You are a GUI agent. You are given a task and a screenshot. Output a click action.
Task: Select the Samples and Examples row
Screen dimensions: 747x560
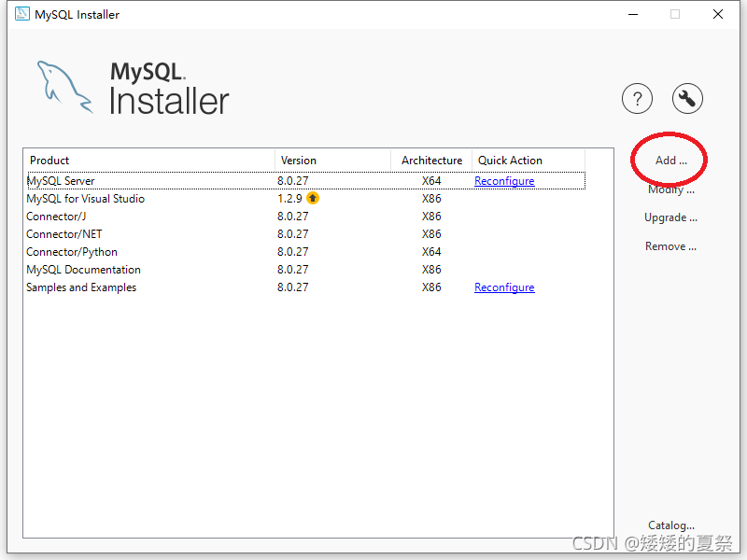[306, 287]
